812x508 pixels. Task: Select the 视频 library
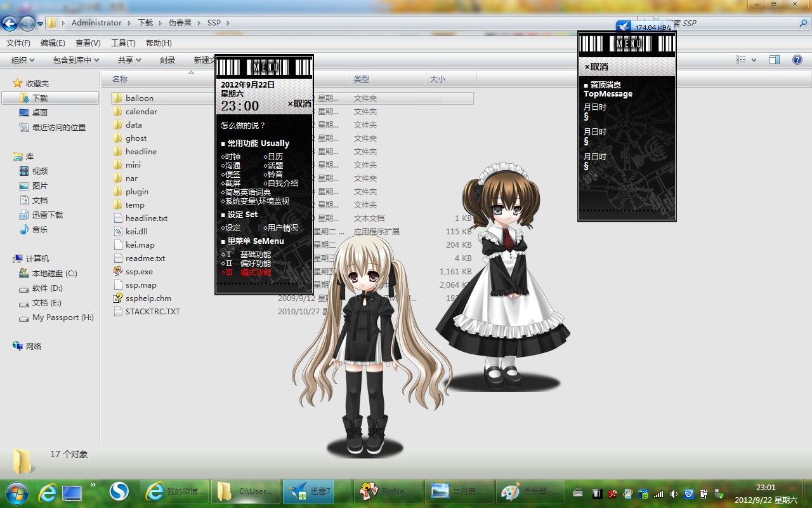point(40,171)
